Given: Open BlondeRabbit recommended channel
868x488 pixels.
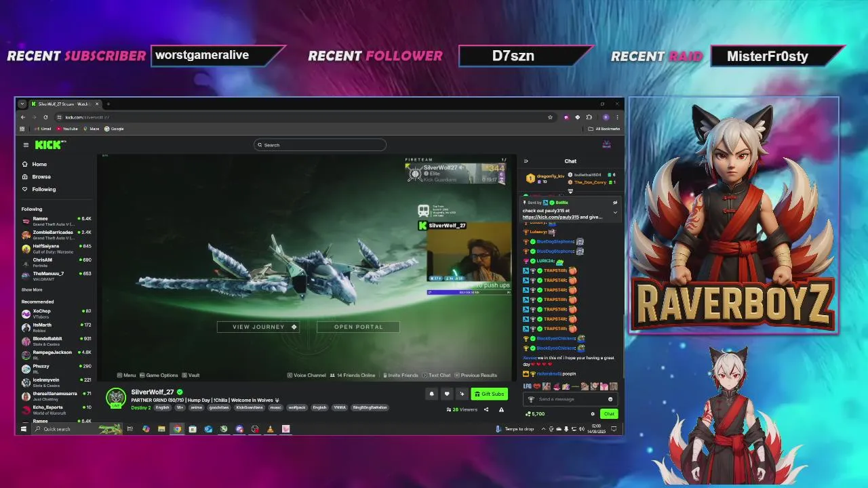Looking at the screenshot, I should pyautogui.click(x=56, y=341).
